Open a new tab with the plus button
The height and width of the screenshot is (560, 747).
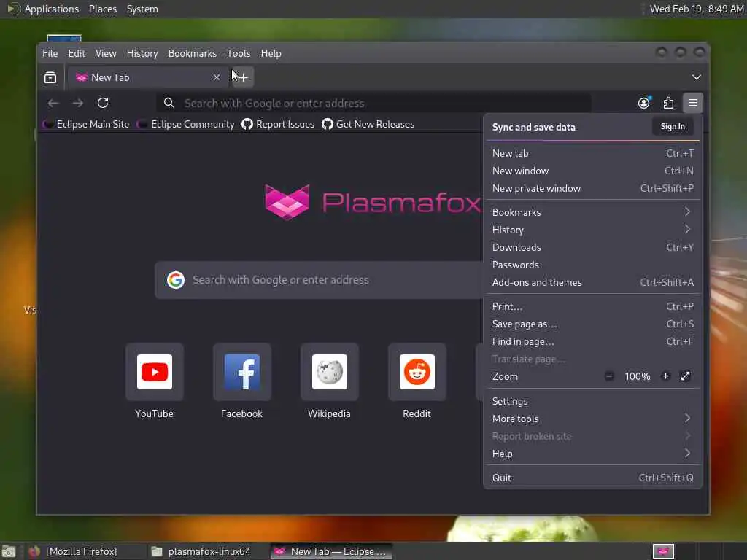(242, 77)
